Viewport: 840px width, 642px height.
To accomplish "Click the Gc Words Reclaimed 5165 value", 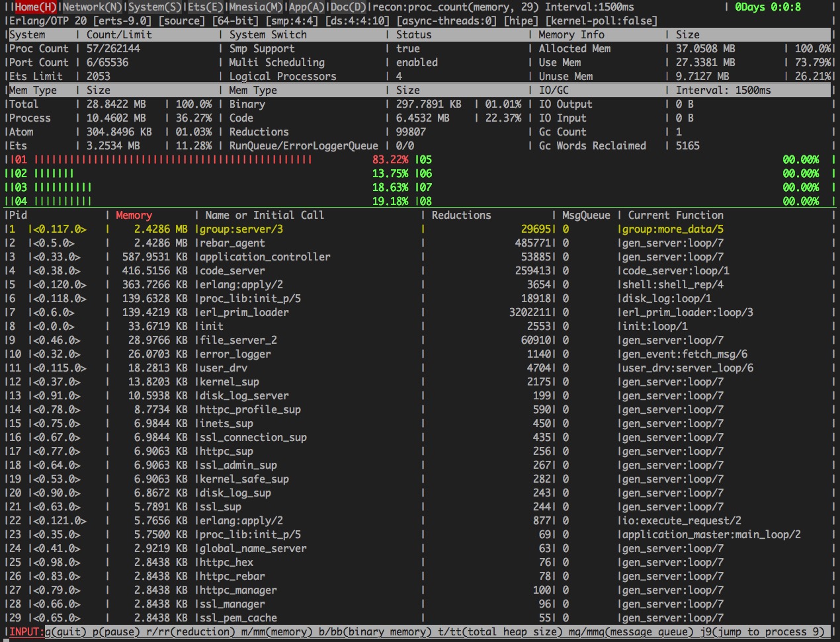I will [687, 145].
